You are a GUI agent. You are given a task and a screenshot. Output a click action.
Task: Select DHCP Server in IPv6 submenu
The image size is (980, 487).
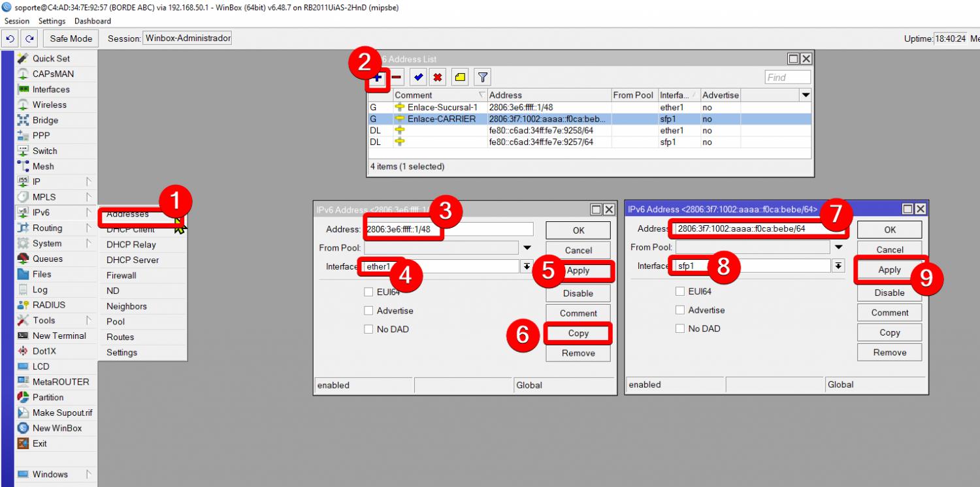(133, 260)
